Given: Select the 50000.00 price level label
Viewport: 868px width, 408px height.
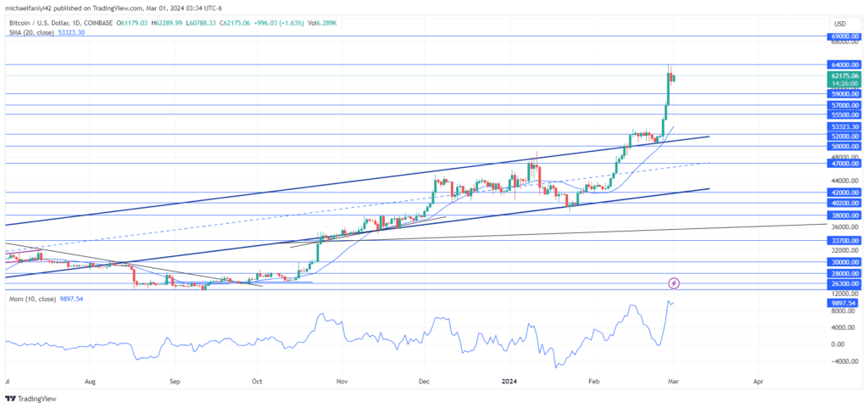Looking at the screenshot, I should (845, 147).
